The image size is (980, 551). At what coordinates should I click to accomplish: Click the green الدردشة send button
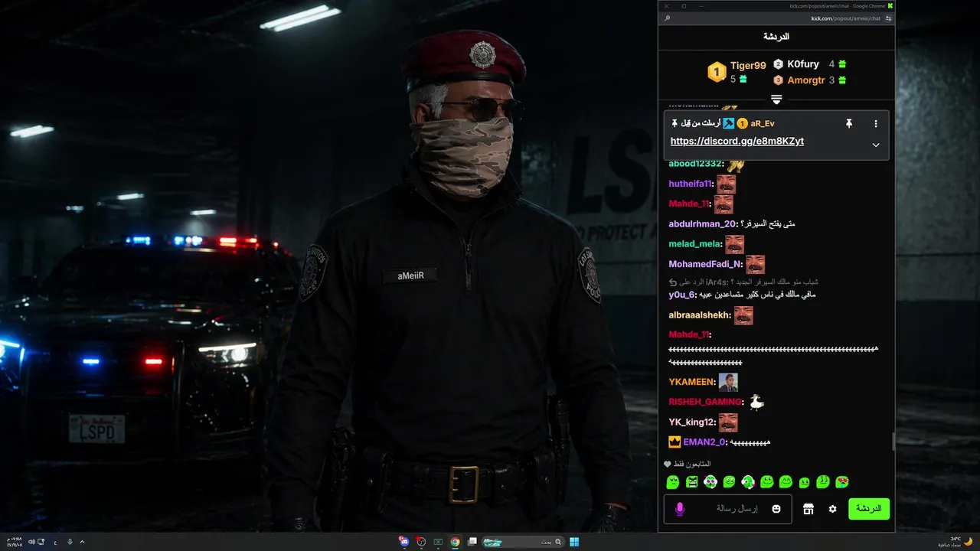pos(869,509)
